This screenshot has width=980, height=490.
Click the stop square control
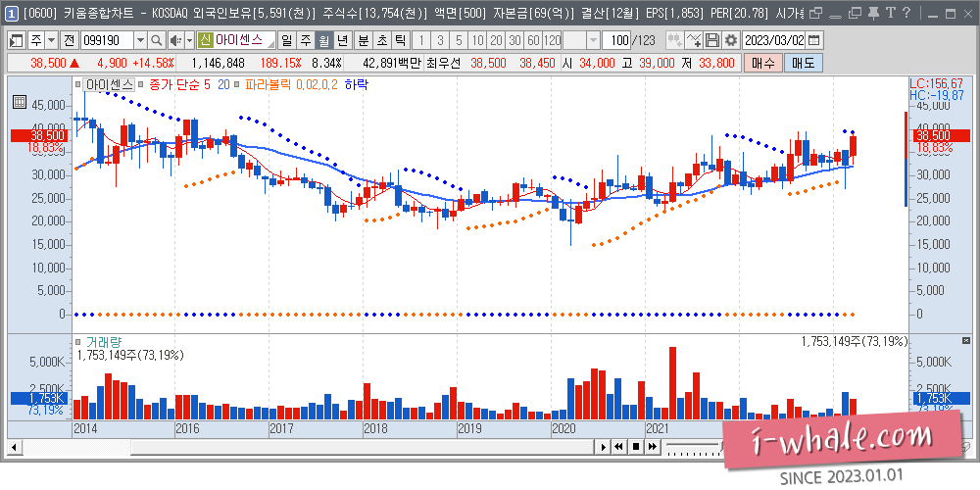click(636, 446)
